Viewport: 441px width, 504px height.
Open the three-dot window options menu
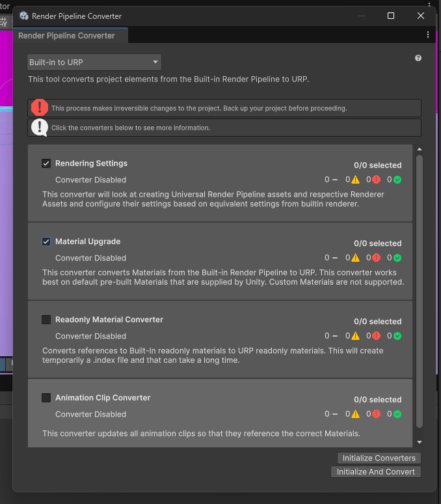pos(427,35)
